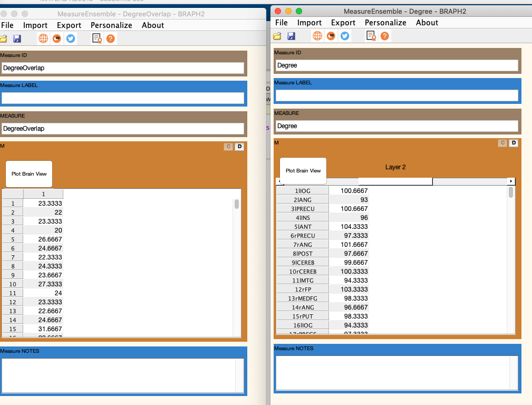Open the forum via the speech bubble icon
This screenshot has height=405, width=532.
(330, 36)
